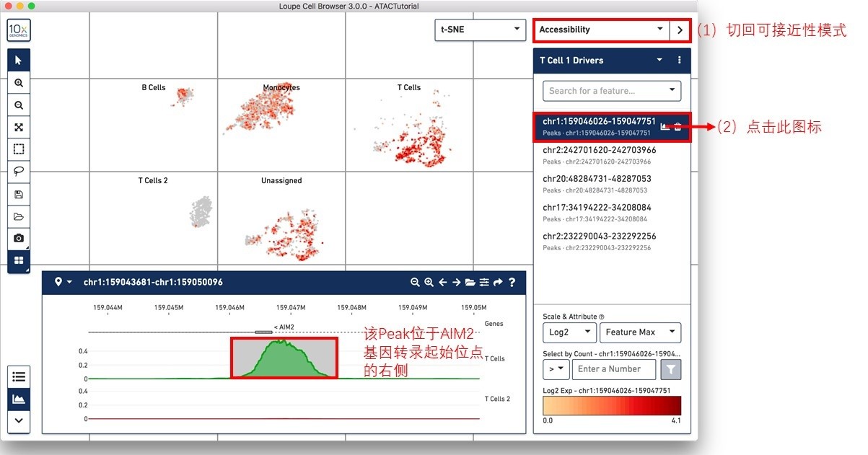Open folder icon in peak viewer toolbar
The width and height of the screenshot is (868, 455).
(x=470, y=283)
